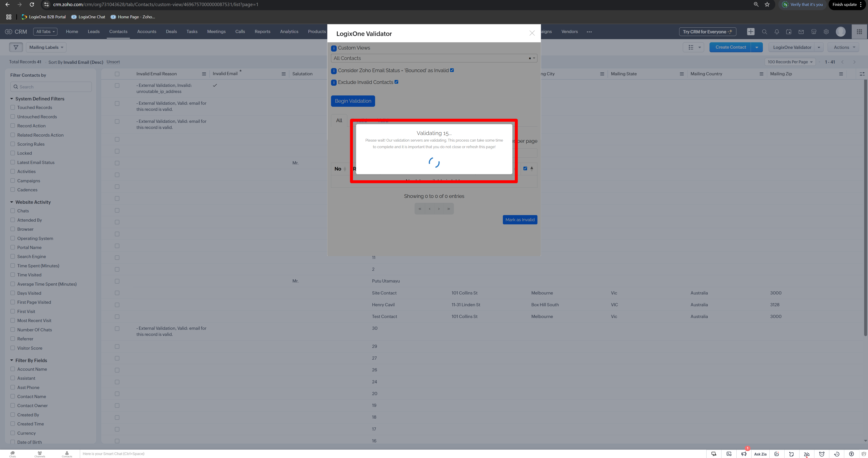This screenshot has height=458, width=868.
Task: Open manage columns icon at table edge
Action: (862, 74)
